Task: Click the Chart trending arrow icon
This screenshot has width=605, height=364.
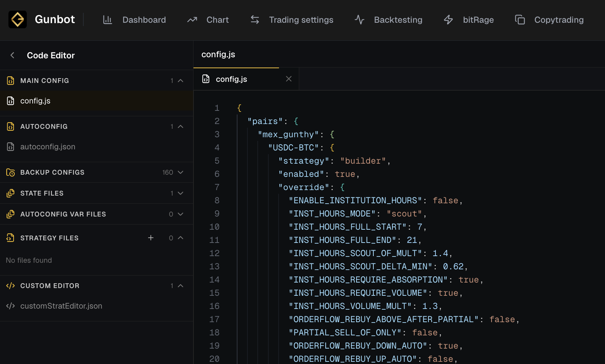Action: (192, 20)
